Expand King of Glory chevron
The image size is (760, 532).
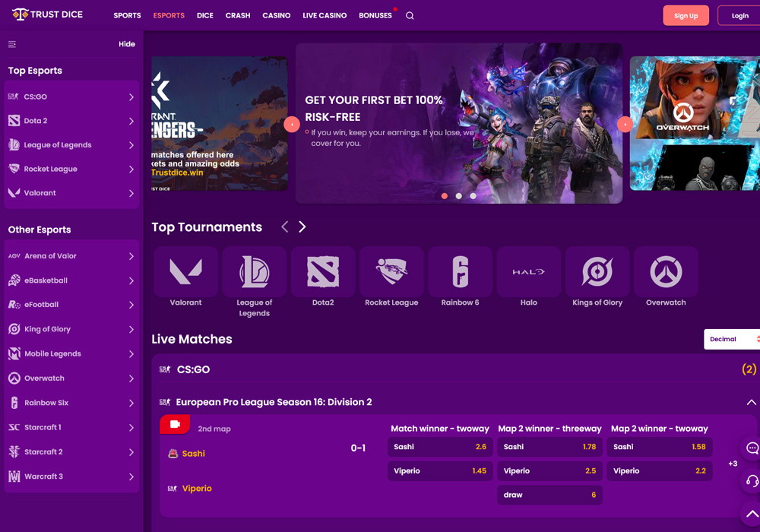(x=131, y=330)
